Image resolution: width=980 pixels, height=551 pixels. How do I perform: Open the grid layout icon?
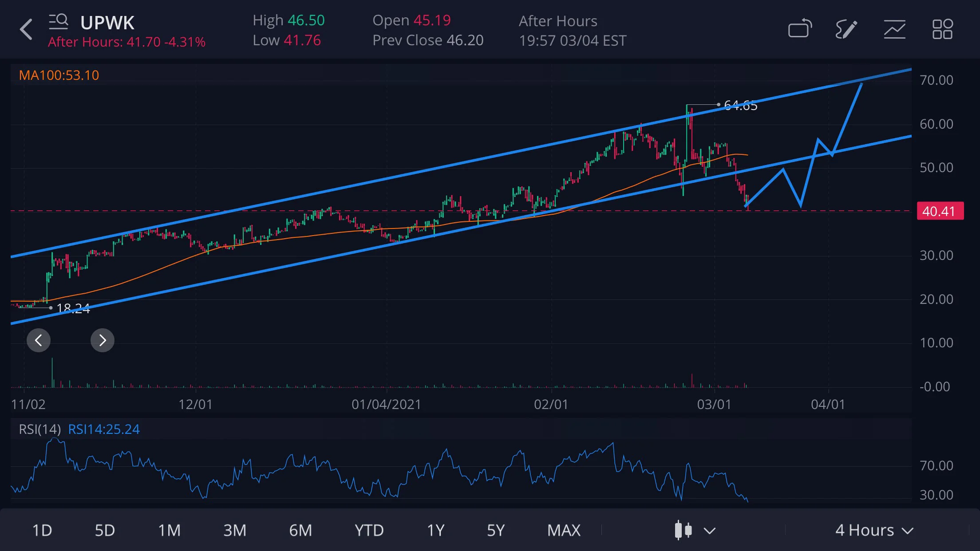942,29
